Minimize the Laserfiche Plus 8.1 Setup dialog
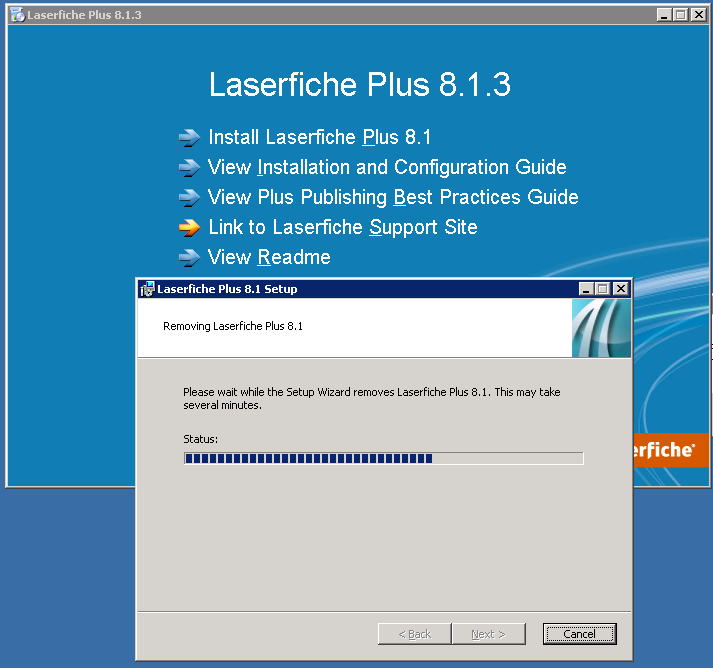This screenshot has height=668, width=713. pos(586,289)
